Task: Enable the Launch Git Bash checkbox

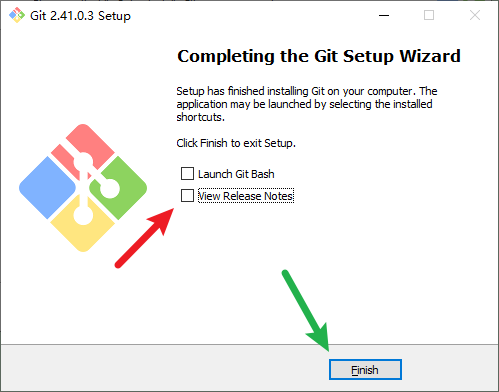Action: click(187, 174)
